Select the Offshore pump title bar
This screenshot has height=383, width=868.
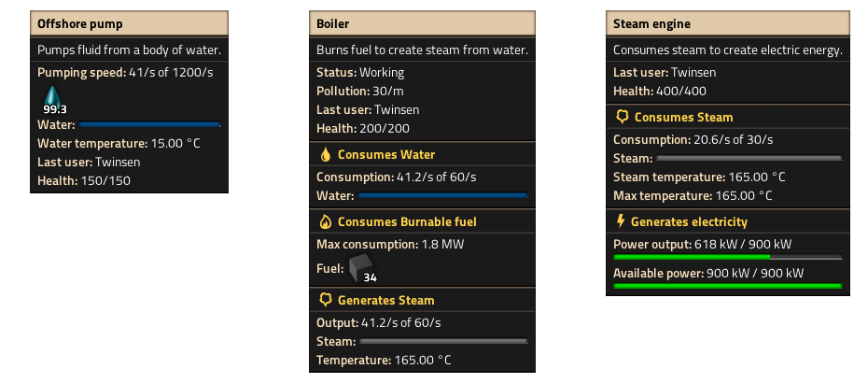click(x=129, y=24)
